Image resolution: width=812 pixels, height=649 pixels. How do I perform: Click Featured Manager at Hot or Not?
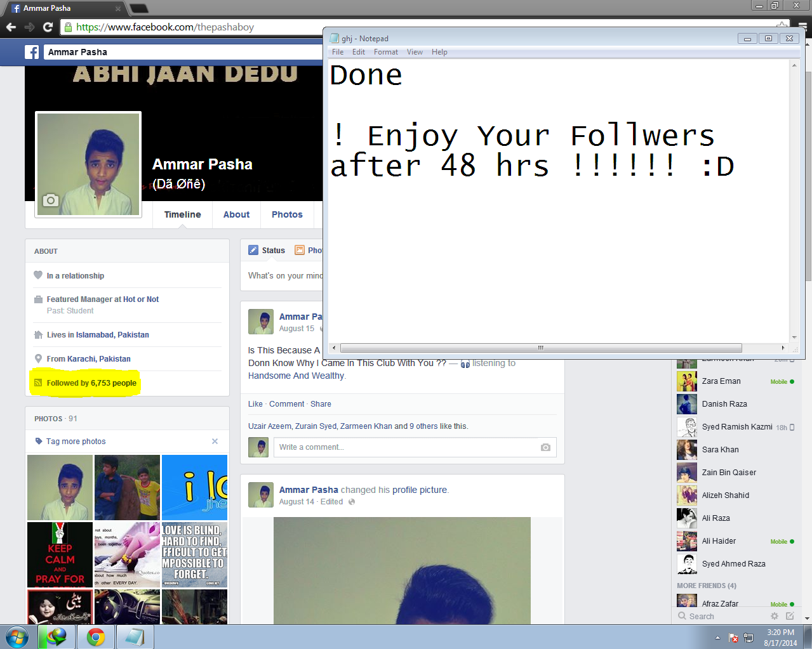(x=103, y=299)
